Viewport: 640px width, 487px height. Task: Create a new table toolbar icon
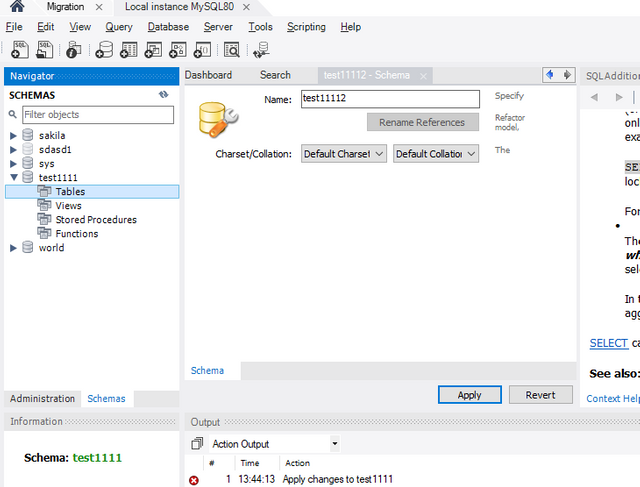[129, 50]
